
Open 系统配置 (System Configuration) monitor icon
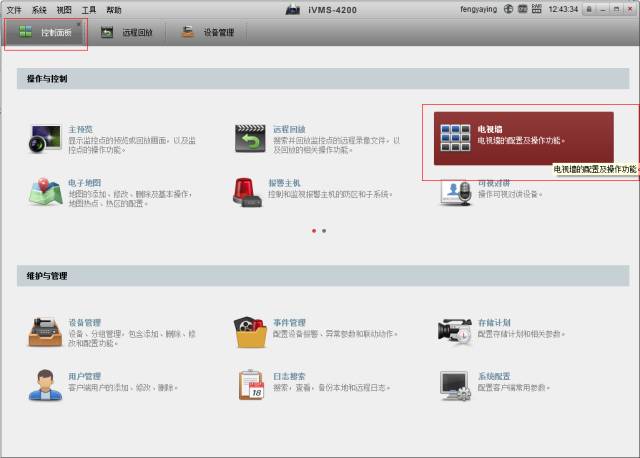[x=455, y=384]
